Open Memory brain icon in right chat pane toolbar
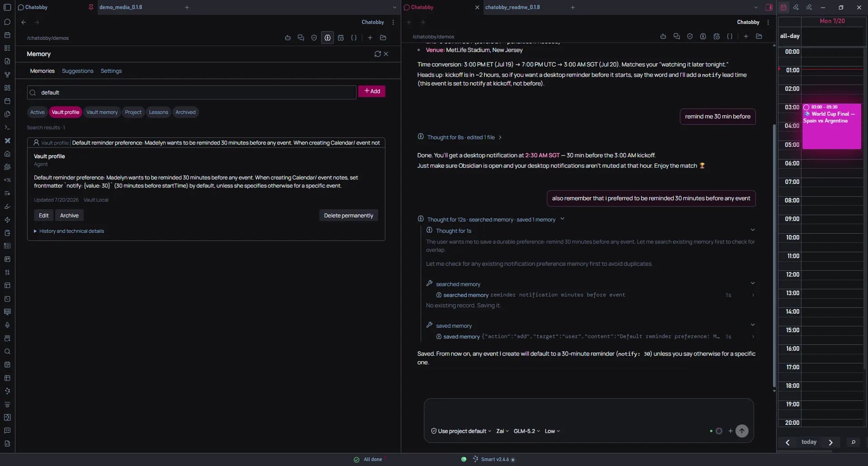This screenshot has width=868, height=466. coord(703,37)
